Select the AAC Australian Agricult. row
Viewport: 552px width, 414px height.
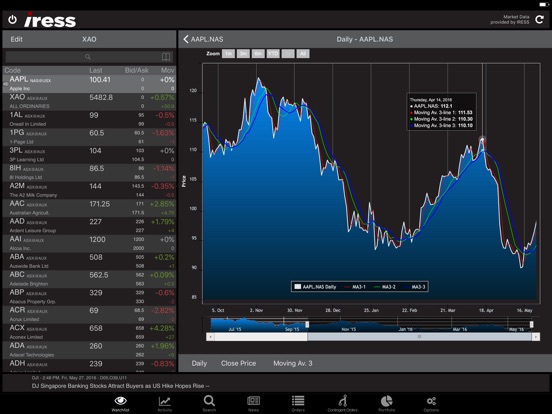[x=89, y=208]
